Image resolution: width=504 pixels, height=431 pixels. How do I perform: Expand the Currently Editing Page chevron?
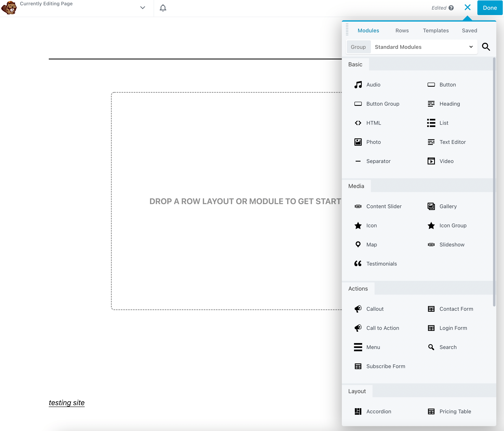pyautogui.click(x=142, y=8)
